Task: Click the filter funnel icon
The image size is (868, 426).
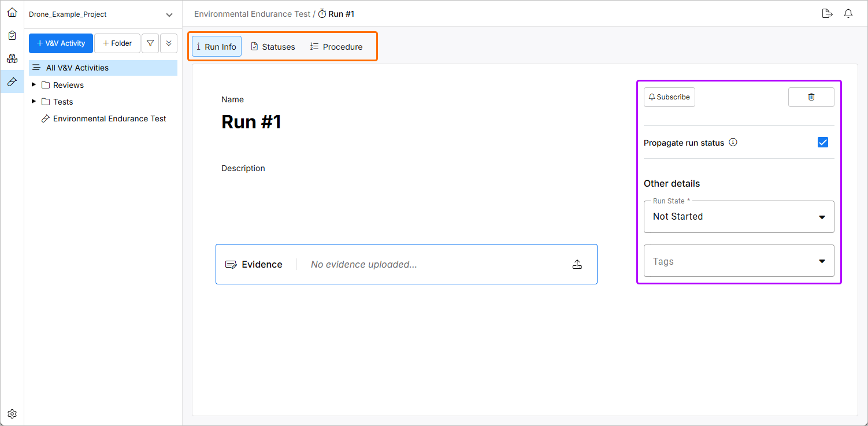Action: [x=150, y=43]
